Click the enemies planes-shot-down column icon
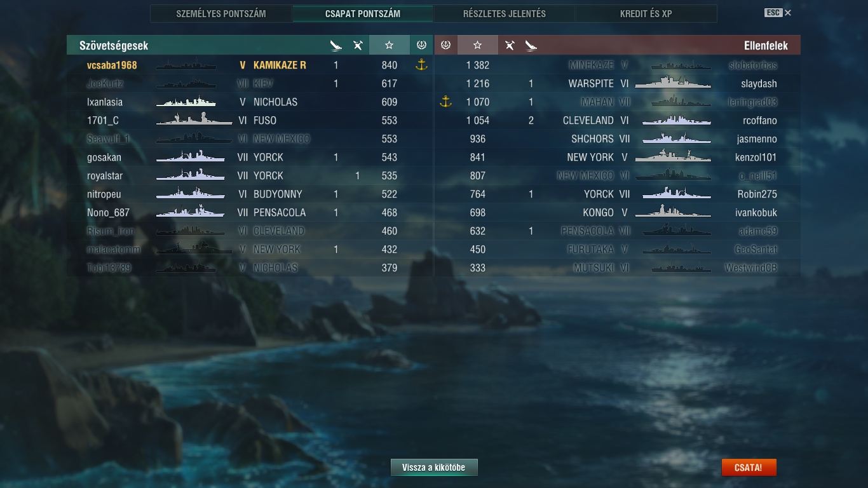This screenshot has width=868, height=488. [x=510, y=45]
